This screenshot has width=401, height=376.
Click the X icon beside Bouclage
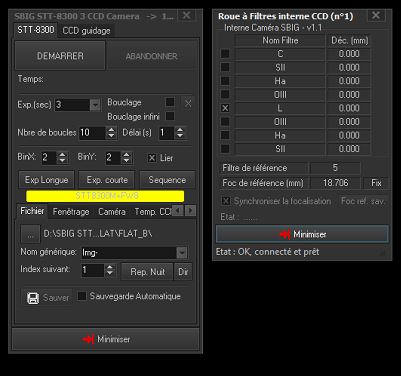coord(188,103)
